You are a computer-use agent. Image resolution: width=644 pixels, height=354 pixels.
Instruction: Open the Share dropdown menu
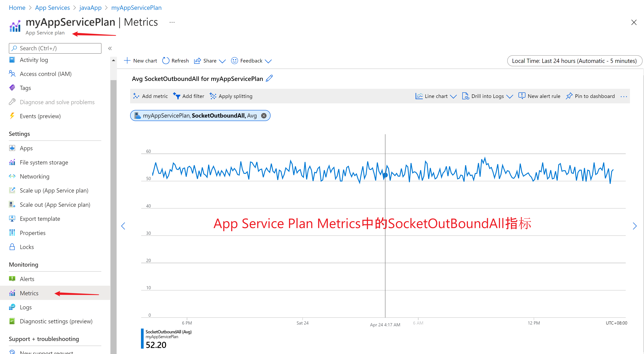tap(222, 61)
